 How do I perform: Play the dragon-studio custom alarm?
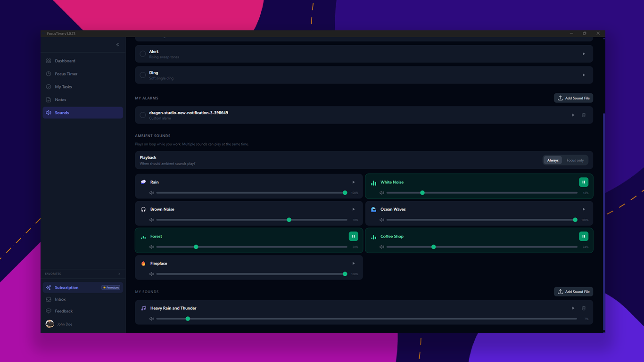tap(573, 115)
